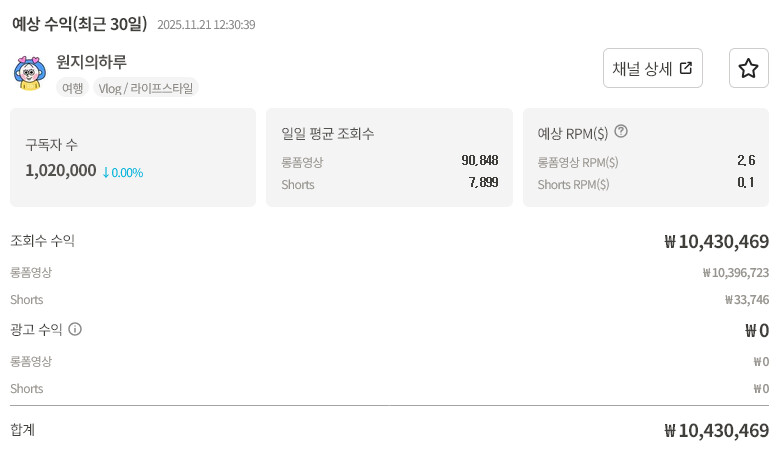Select the 여행 category tag
Image resolution: width=782 pixels, height=450 pixels.
coord(71,88)
